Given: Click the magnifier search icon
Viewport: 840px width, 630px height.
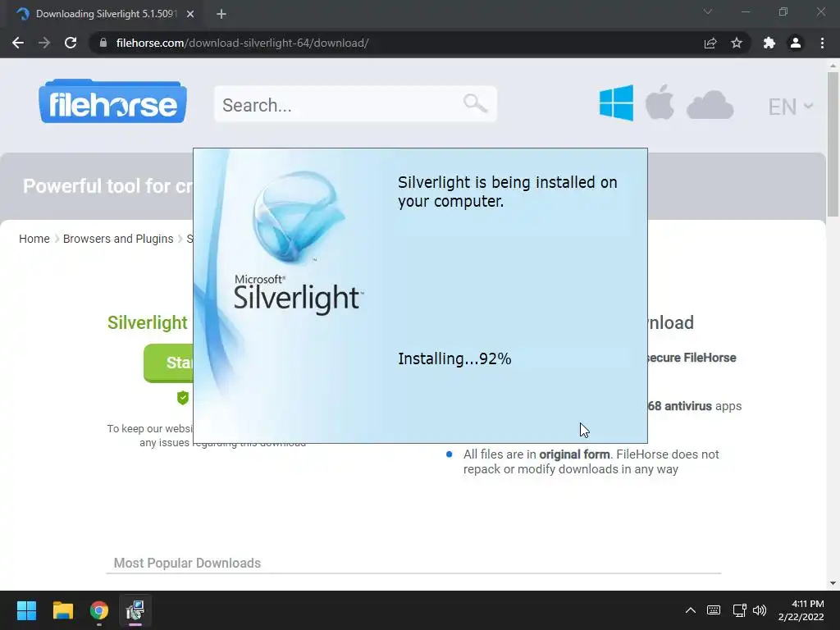Looking at the screenshot, I should click(x=475, y=103).
